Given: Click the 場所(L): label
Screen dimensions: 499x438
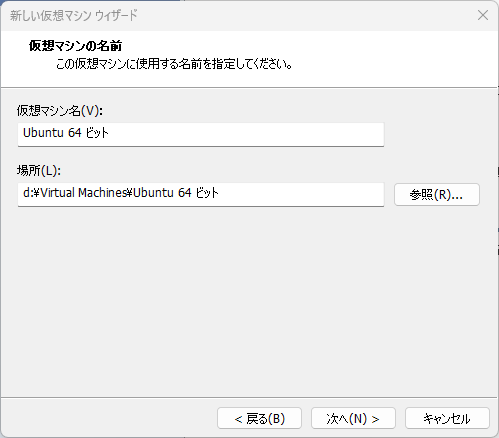Looking at the screenshot, I should [x=39, y=171].
